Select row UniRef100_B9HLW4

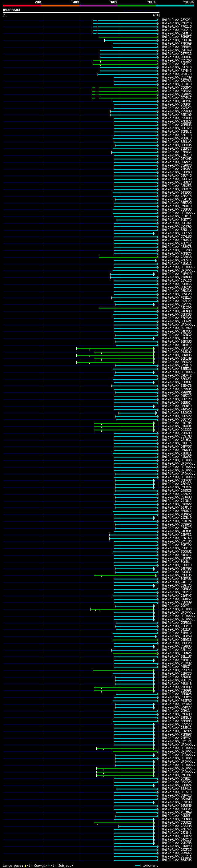[x=176, y=40]
